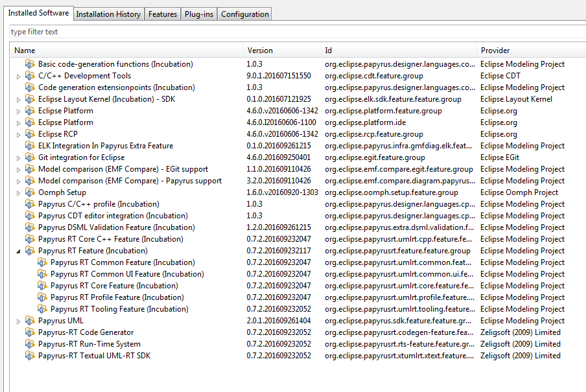
Task: Click version 4.6.0.I20160606-1100 cell
Action: tap(281, 122)
